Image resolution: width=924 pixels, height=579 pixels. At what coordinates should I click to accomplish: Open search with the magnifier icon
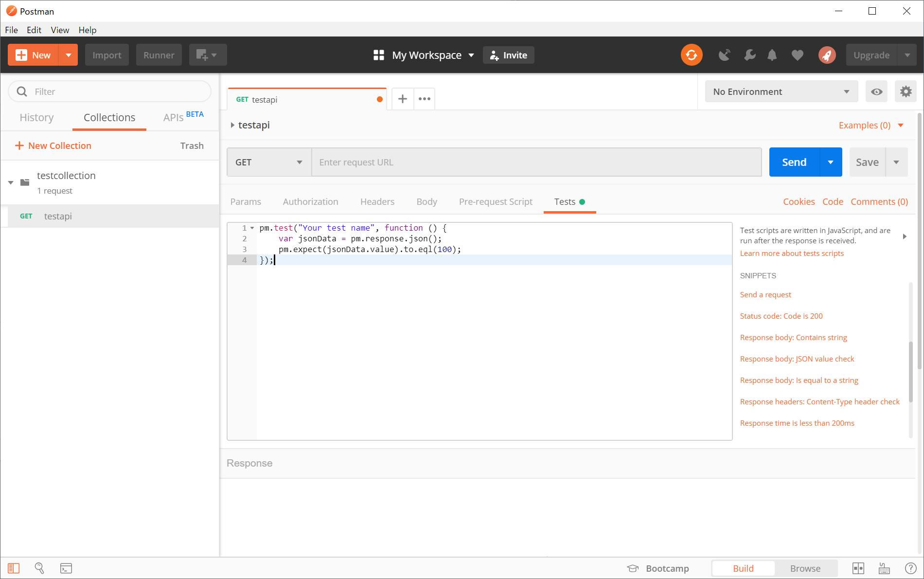pyautogui.click(x=39, y=568)
